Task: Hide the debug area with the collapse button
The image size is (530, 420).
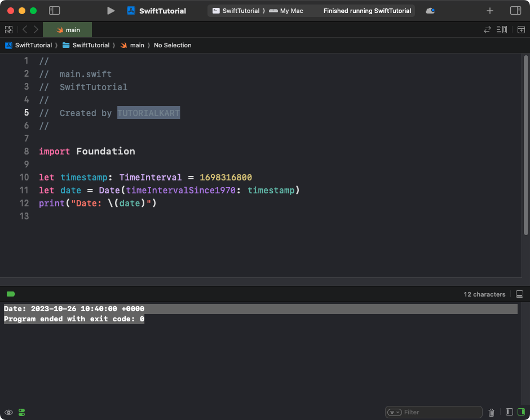Action: pos(520,294)
